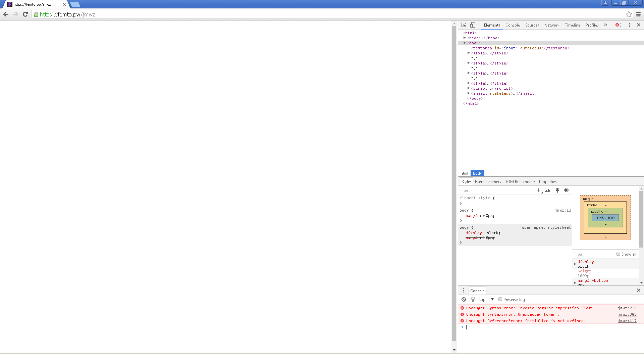Viewport: 644px width, 354px height.
Task: Bookmark this page with the star
Action: pyautogui.click(x=629, y=14)
